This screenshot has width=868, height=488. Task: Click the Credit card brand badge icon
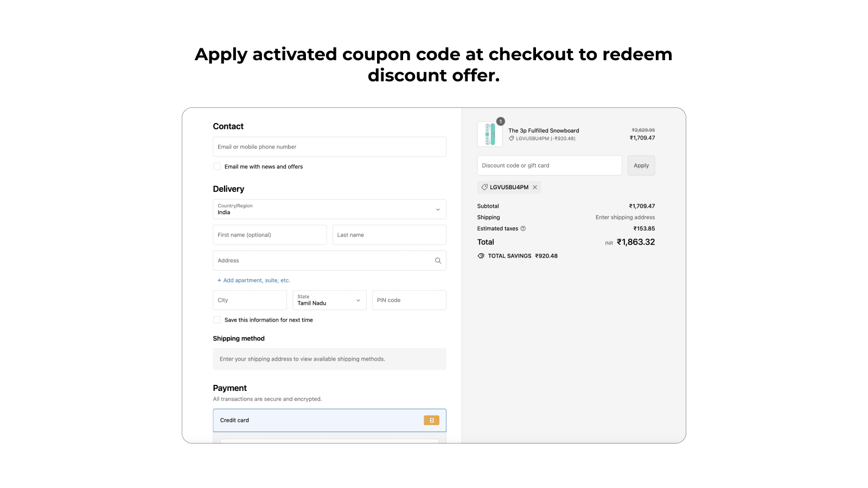[431, 420]
